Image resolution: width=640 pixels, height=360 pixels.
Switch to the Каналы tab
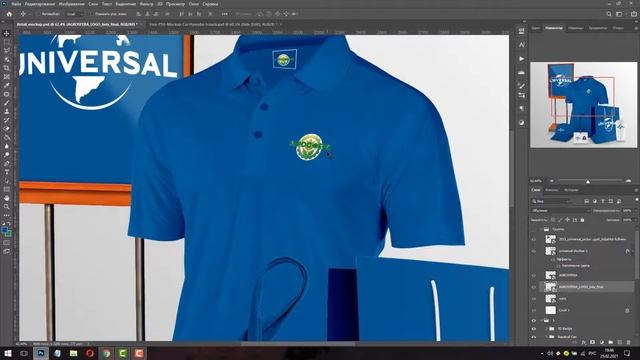[551, 190]
